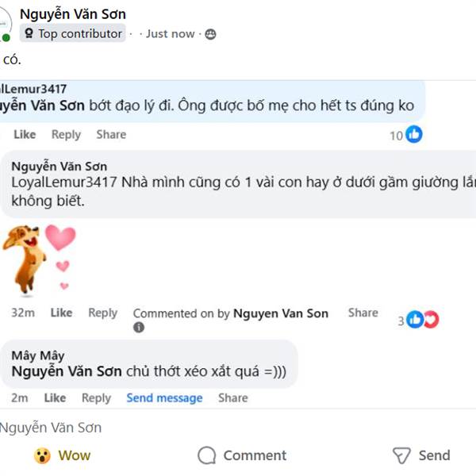The image size is (476, 476).
Task: Reply to Mây Mây's comment
Action: coord(96,398)
